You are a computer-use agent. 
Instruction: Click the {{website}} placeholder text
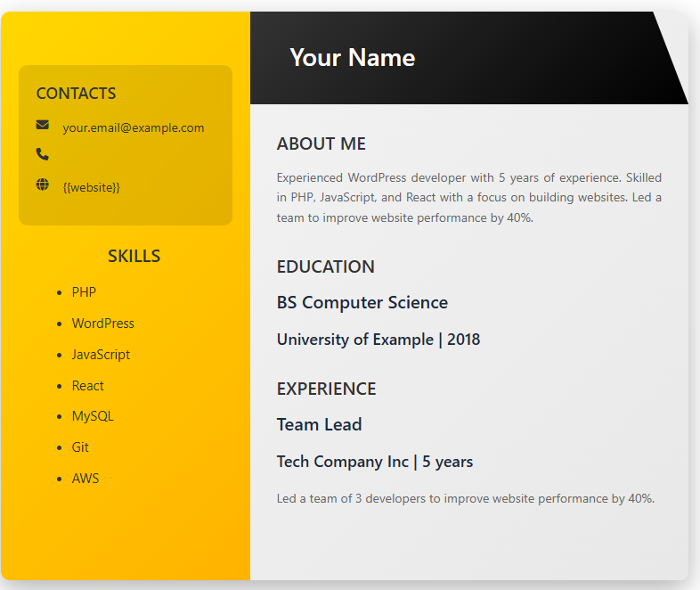click(92, 187)
